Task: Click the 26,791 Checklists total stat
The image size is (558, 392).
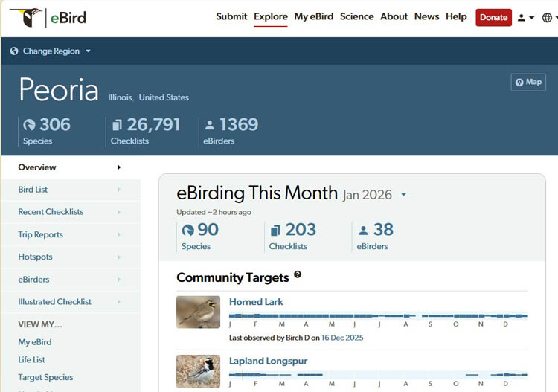Action: [145, 131]
